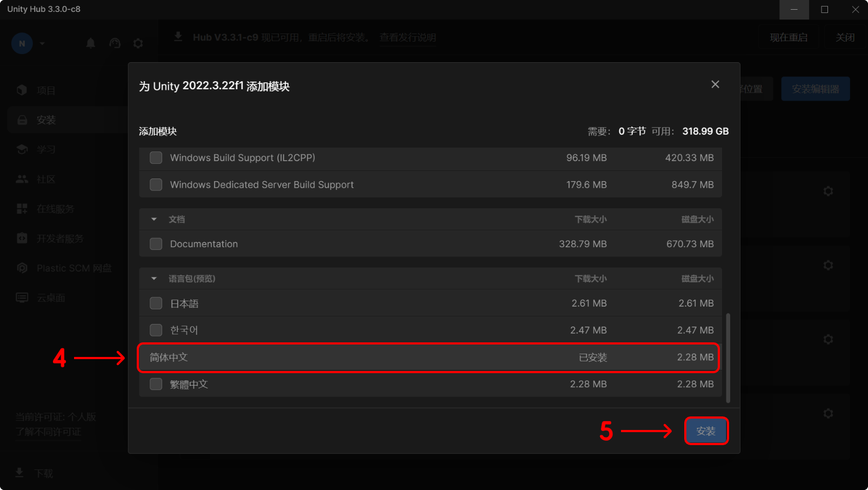Open 了解不同许可证 link
The height and width of the screenshot is (490, 868).
coord(48,432)
